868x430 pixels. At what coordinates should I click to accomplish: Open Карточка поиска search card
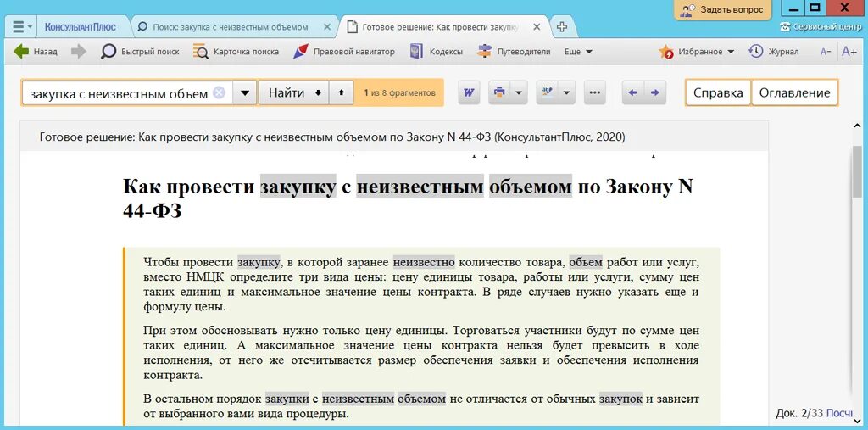(x=236, y=52)
